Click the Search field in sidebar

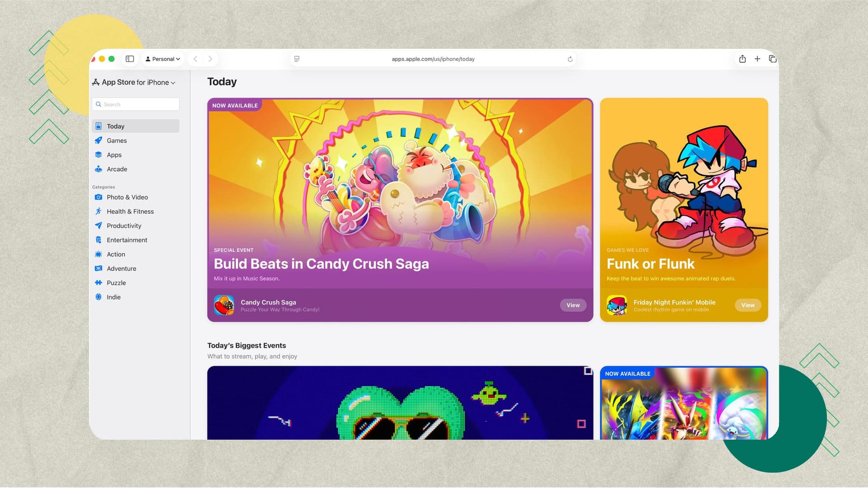136,104
